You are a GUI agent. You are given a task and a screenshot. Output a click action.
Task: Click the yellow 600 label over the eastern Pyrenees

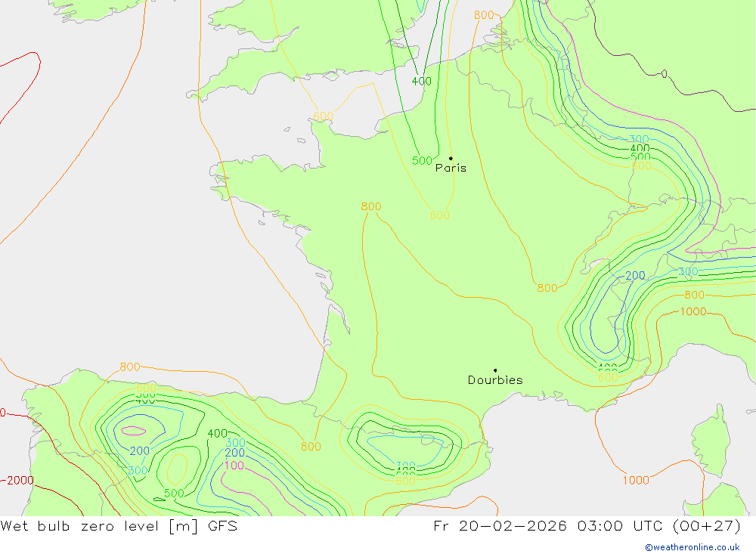[x=405, y=481]
